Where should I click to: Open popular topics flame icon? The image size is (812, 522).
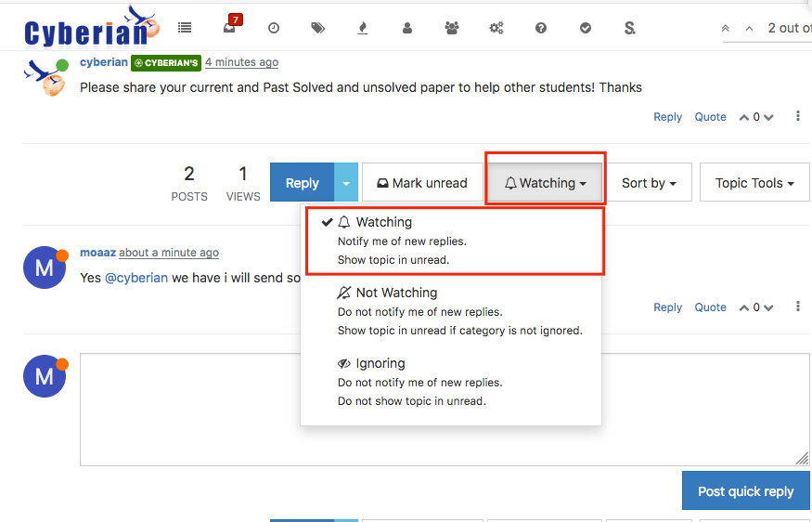[363, 28]
